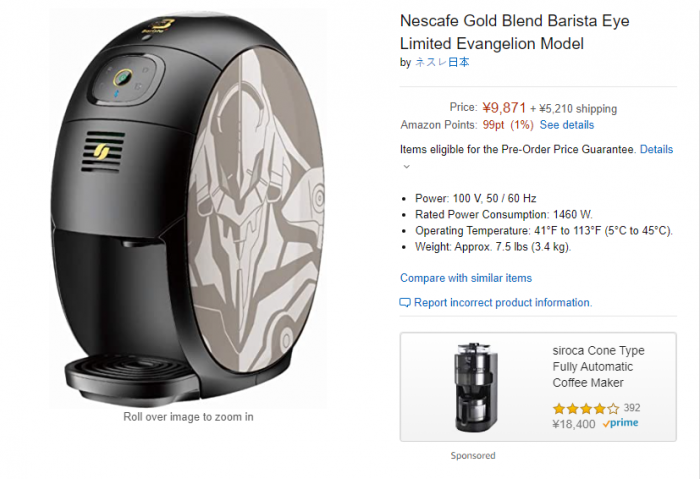The height and width of the screenshot is (479, 700).
Task: Open the ネスレ日本 brand link
Action: (x=442, y=62)
